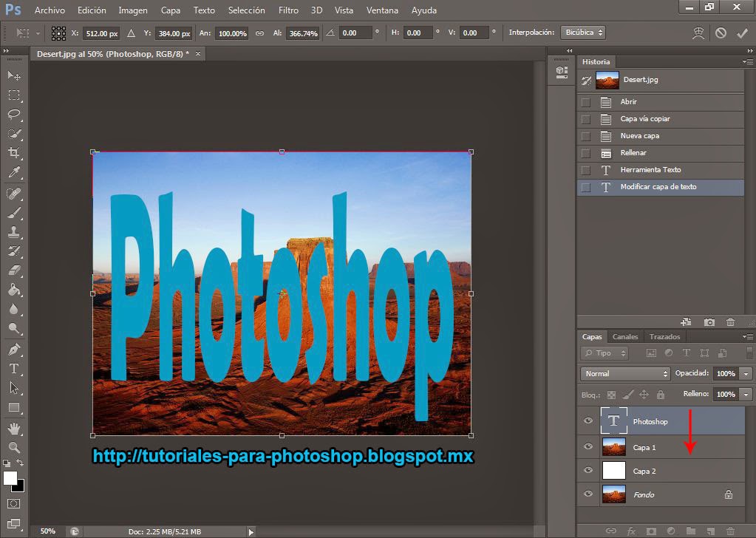
Task: Hide the Capa 2 layer
Action: pyautogui.click(x=588, y=471)
